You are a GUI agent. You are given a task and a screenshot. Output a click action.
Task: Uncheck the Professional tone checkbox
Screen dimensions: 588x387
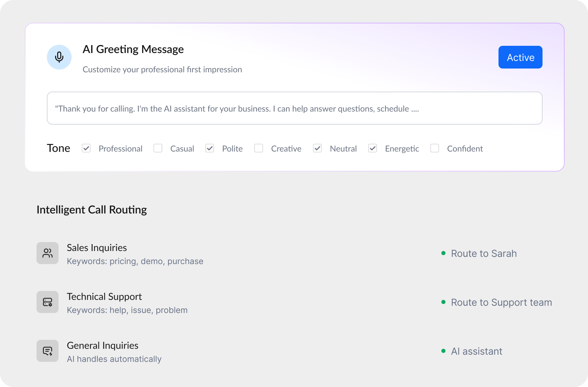pyautogui.click(x=86, y=148)
